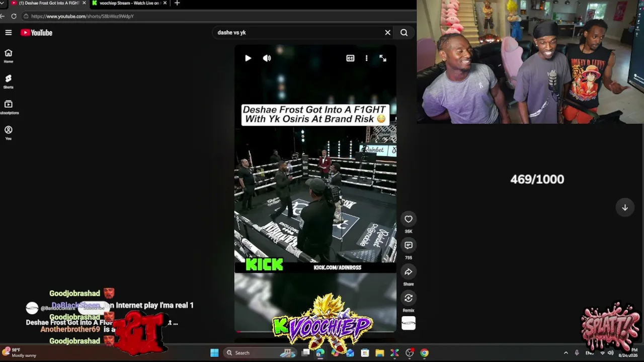Open Task View from the taskbar
Viewport: 644px width, 362px height.
click(x=305, y=353)
